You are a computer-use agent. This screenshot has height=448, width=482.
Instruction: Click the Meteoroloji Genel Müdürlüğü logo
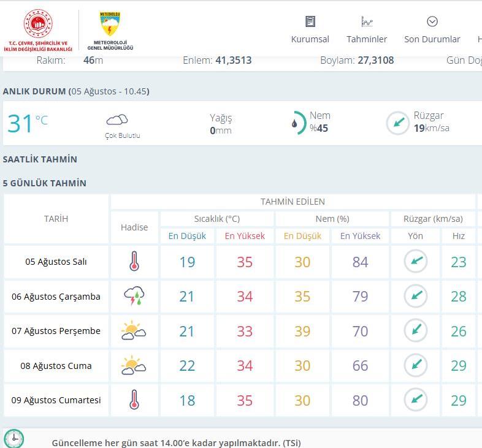tap(110, 30)
